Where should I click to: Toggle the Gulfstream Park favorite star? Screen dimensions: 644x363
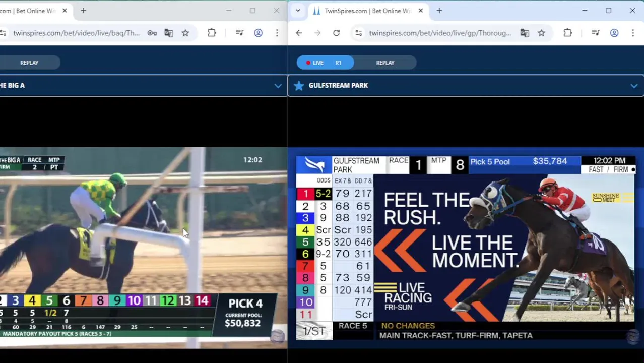click(299, 86)
